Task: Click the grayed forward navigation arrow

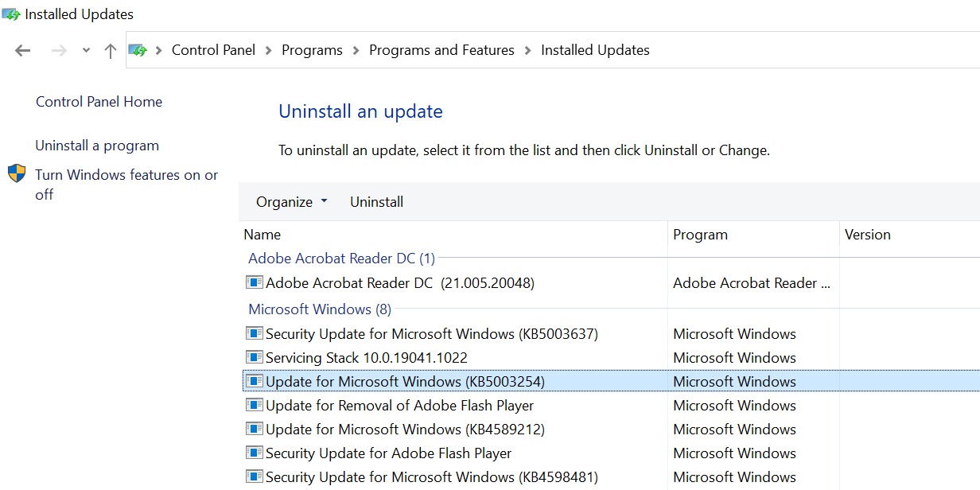Action: [58, 49]
